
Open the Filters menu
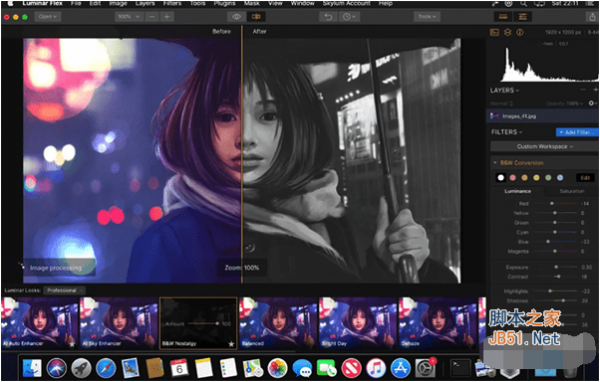pos(172,3)
